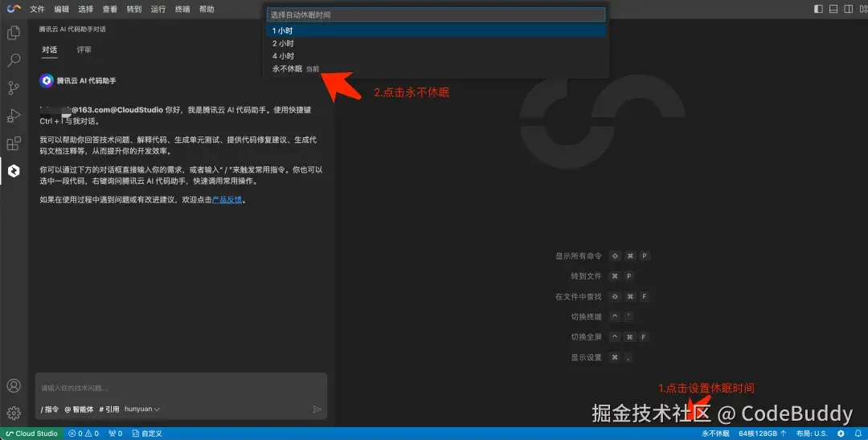
Task: Choose the 永不休眠 option in list
Action: 436,68
